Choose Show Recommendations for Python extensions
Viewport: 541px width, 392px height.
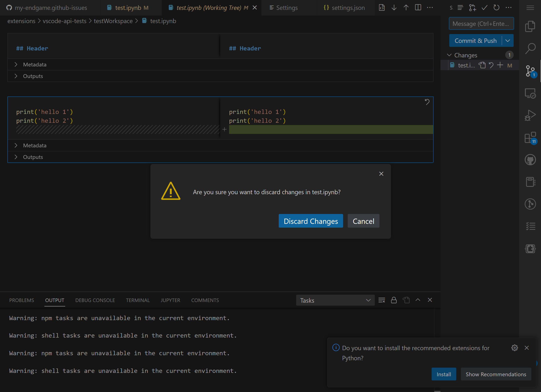[x=496, y=374]
